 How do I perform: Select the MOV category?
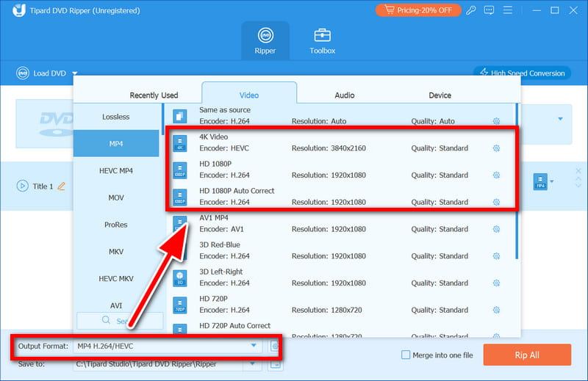[116, 197]
